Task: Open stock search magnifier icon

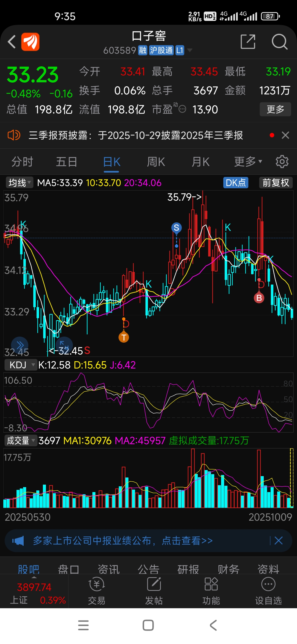Action: [279, 42]
